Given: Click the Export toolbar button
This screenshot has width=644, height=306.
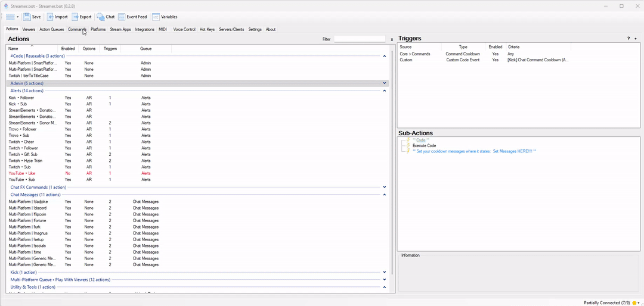Looking at the screenshot, I should pos(82,17).
